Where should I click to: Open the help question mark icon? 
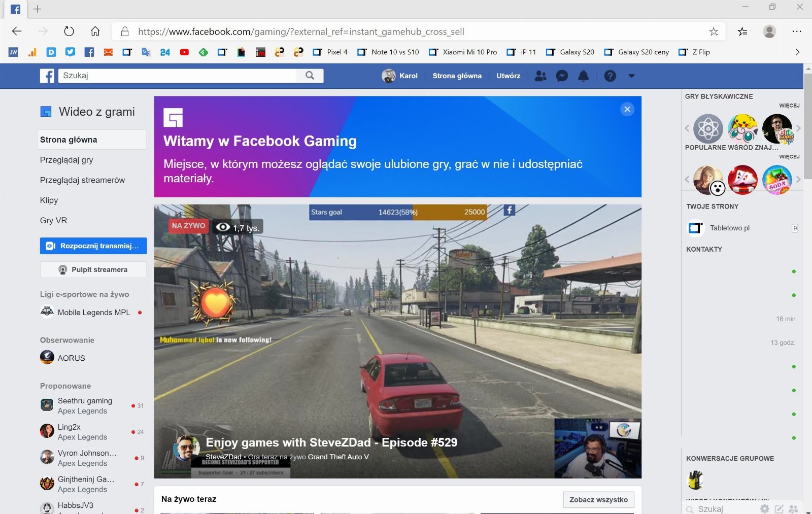coord(610,76)
